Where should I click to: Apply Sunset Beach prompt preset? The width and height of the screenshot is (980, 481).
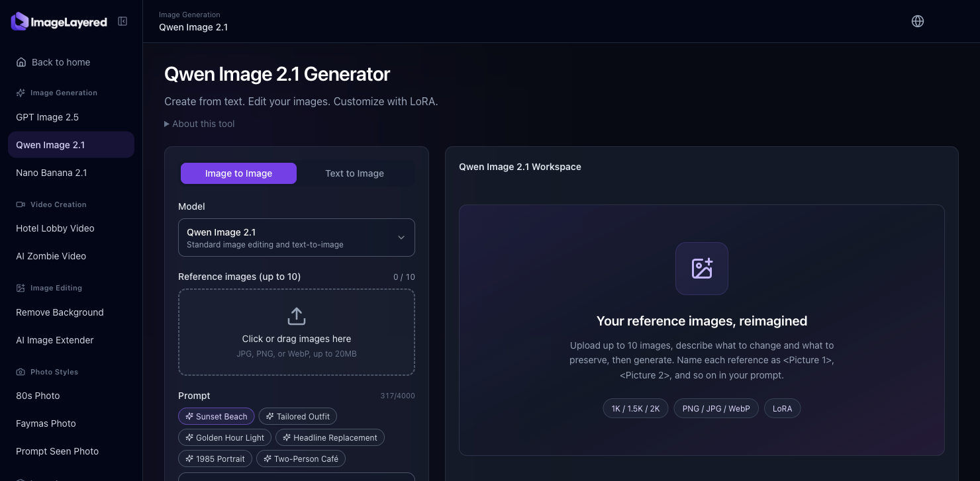pyautogui.click(x=216, y=416)
